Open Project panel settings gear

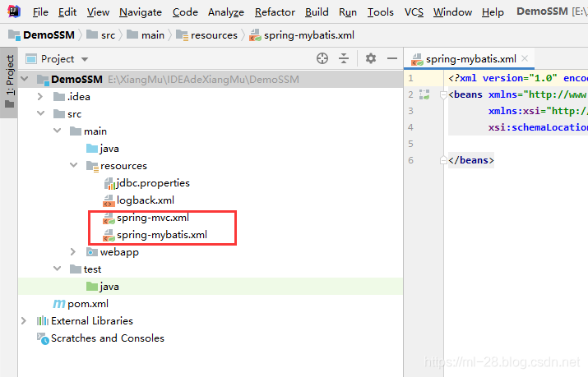(x=371, y=58)
